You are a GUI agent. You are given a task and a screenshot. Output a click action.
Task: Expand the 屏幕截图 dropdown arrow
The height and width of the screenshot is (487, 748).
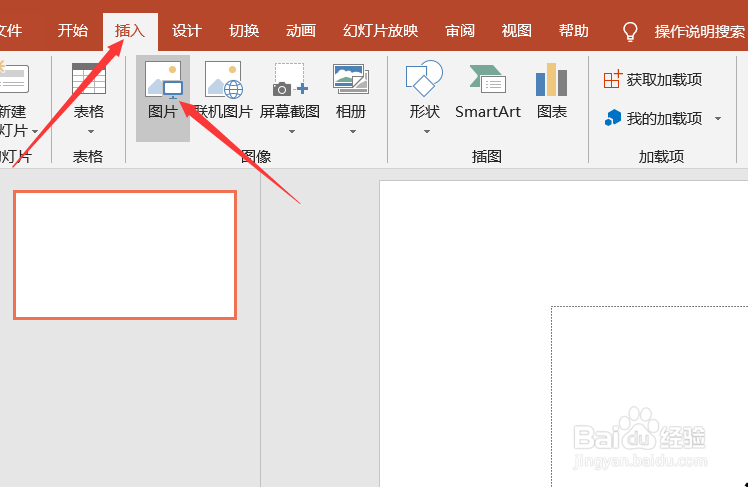[x=291, y=132]
